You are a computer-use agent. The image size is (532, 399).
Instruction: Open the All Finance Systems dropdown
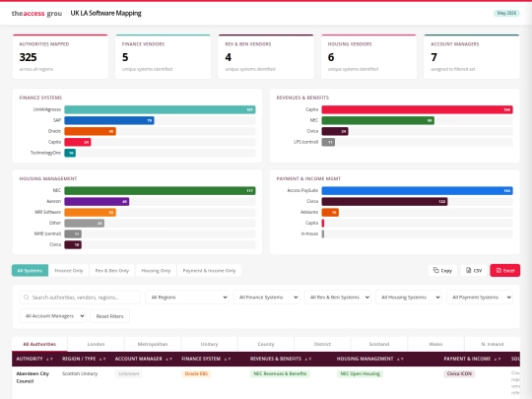(x=266, y=298)
